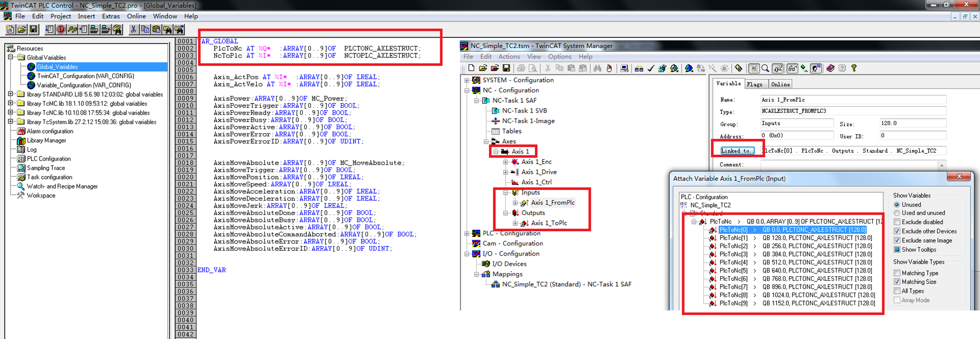Select PlcToNc[3] variable row
980x339 pixels.
[796, 254]
